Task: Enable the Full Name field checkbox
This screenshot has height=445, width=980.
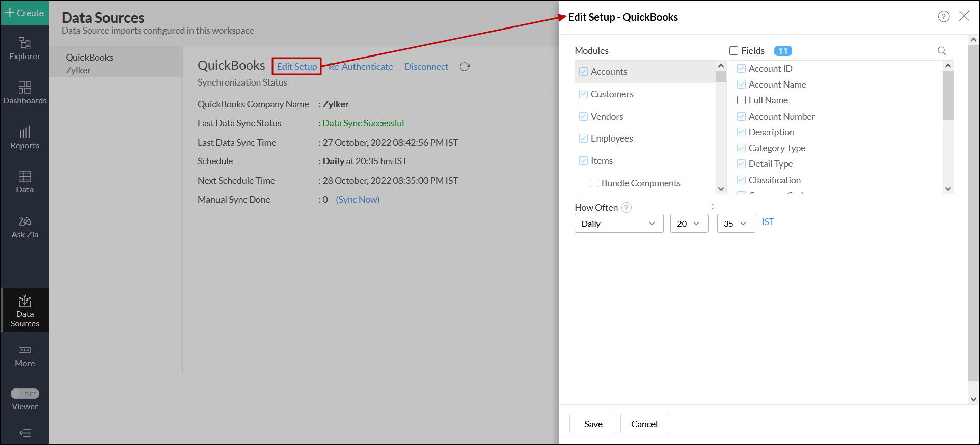Action: [x=741, y=100]
